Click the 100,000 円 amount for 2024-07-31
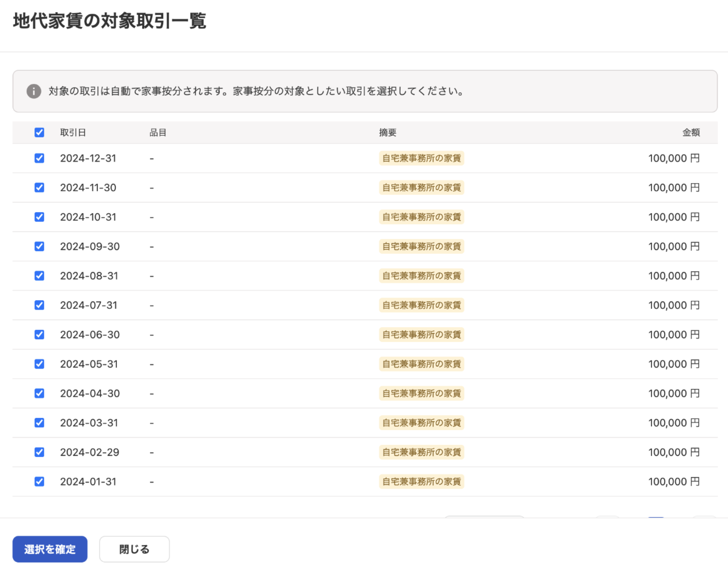728x570 pixels. [674, 305]
